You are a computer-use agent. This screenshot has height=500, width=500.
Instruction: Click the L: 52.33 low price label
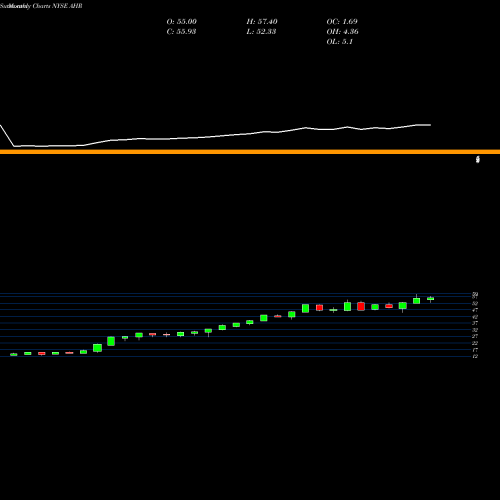[261, 32]
